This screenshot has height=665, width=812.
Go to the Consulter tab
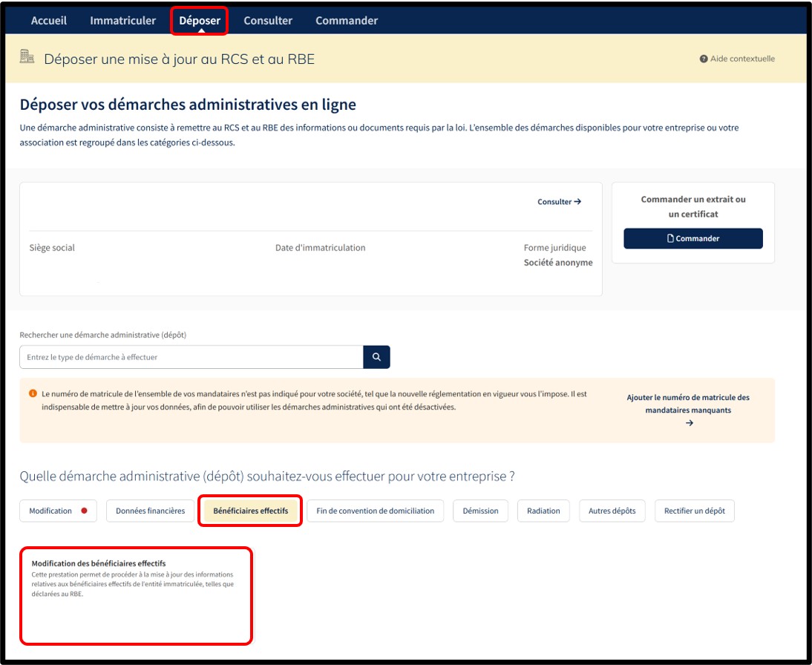(268, 21)
